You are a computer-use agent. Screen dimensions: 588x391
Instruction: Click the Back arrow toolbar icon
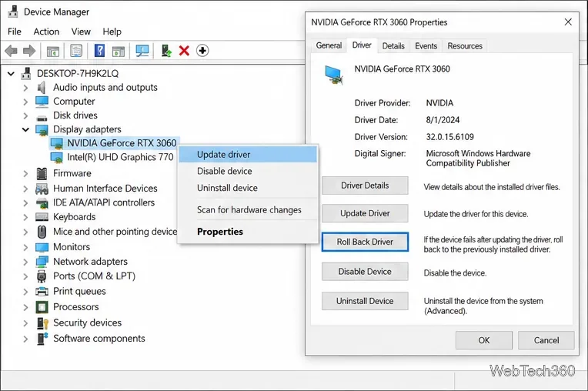click(x=12, y=51)
